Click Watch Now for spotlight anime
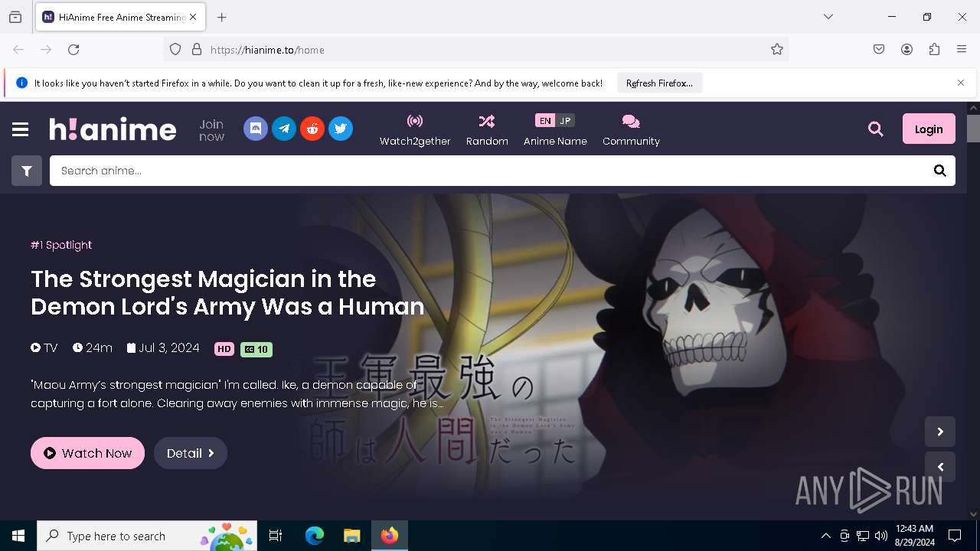 coord(87,453)
